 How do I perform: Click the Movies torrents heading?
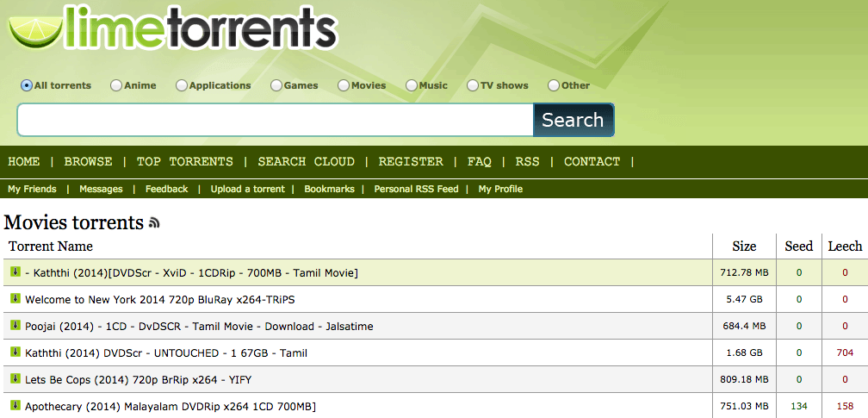pyautogui.click(x=74, y=222)
